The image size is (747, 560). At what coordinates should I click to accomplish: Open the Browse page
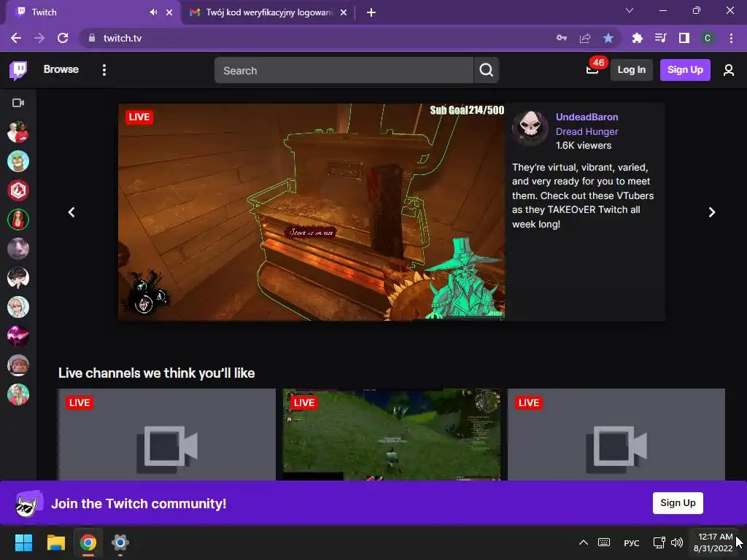[x=61, y=69]
